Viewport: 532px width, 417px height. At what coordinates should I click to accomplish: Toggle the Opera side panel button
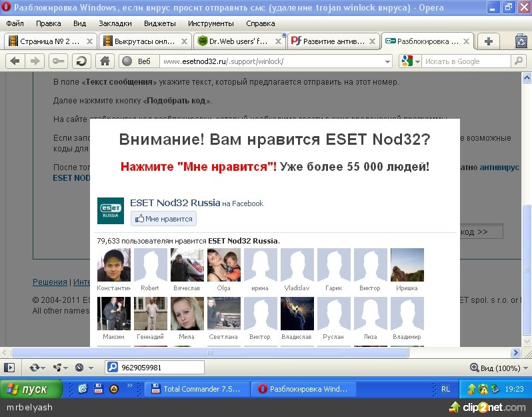coord(9,368)
